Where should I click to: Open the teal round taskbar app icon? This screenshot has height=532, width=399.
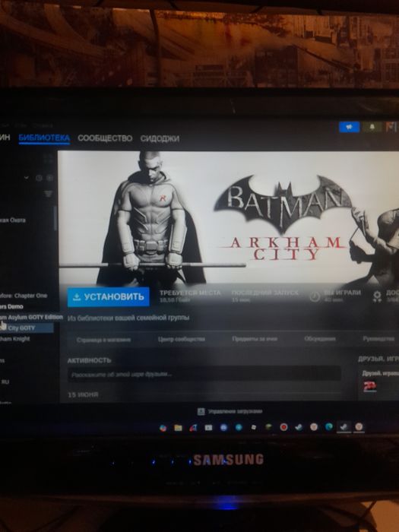point(239,427)
